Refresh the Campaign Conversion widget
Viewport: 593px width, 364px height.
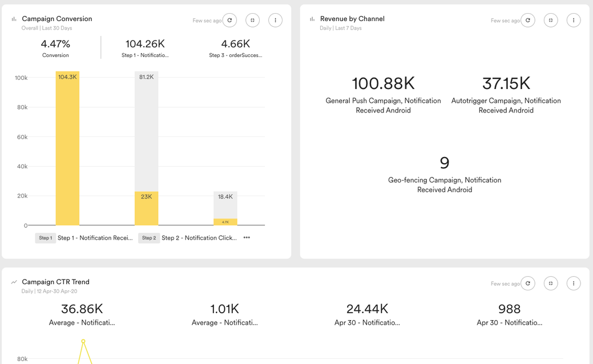tap(229, 21)
